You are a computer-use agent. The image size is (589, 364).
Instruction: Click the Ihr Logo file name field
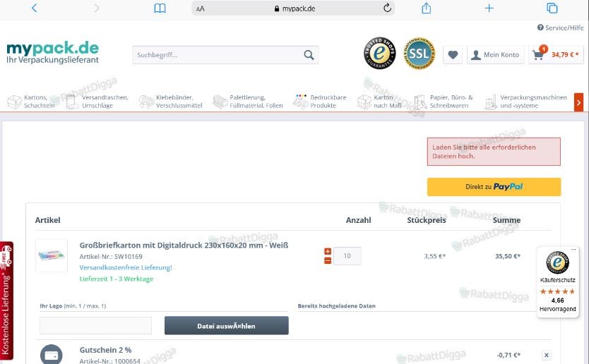tap(96, 325)
